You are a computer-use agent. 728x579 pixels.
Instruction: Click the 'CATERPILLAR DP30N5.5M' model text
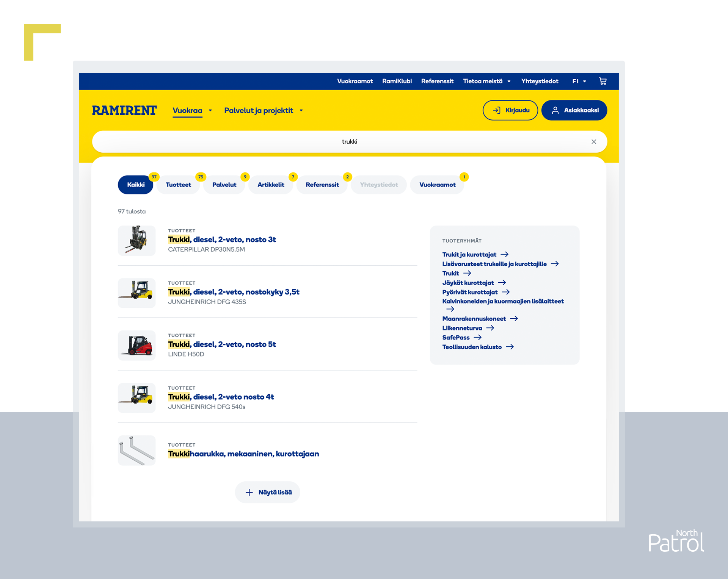coord(206,249)
